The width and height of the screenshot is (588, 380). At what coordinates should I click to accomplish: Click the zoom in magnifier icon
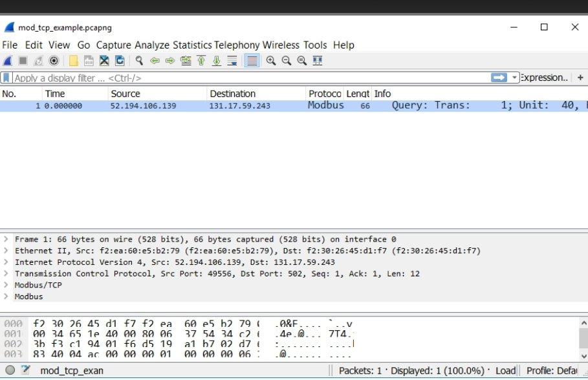270,61
